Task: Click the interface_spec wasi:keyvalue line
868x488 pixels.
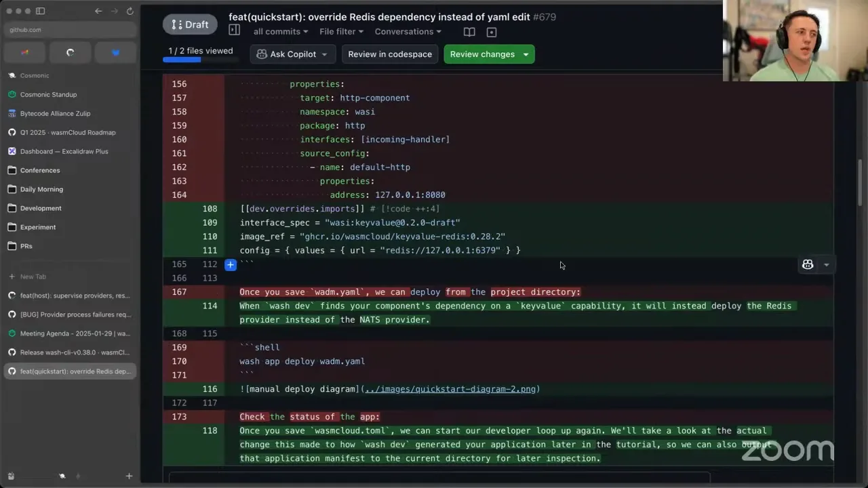Action: tap(350, 222)
